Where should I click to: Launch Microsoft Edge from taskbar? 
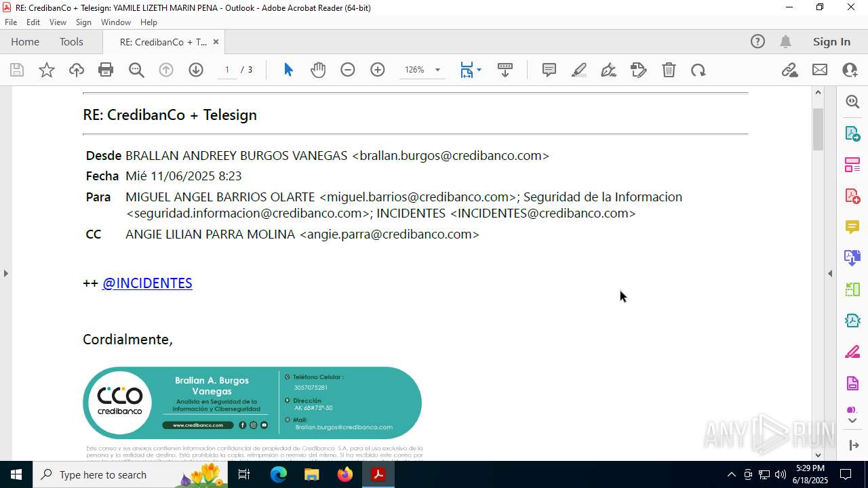tap(279, 474)
